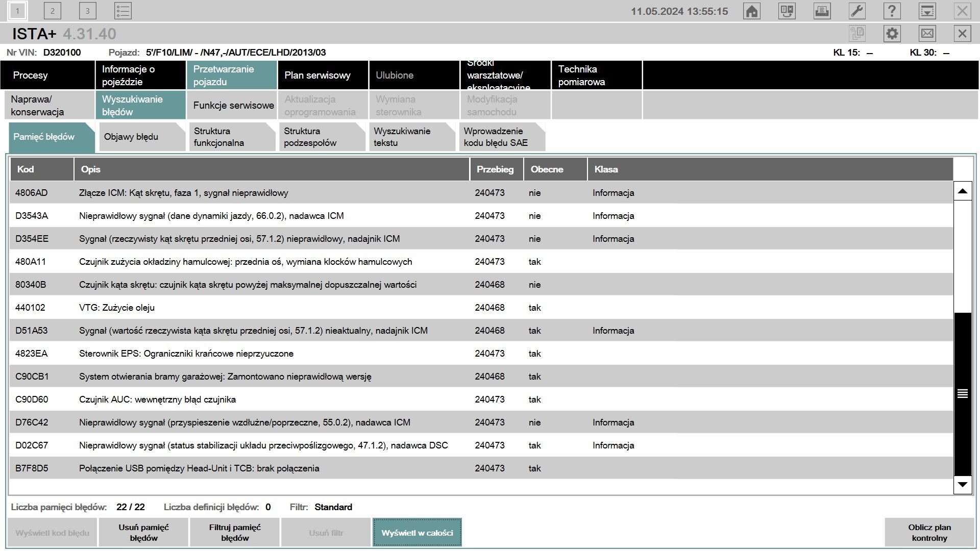Screen dimensions: 980x551
Task: Select the Pamięć błędów tab
Action: pos(52,137)
